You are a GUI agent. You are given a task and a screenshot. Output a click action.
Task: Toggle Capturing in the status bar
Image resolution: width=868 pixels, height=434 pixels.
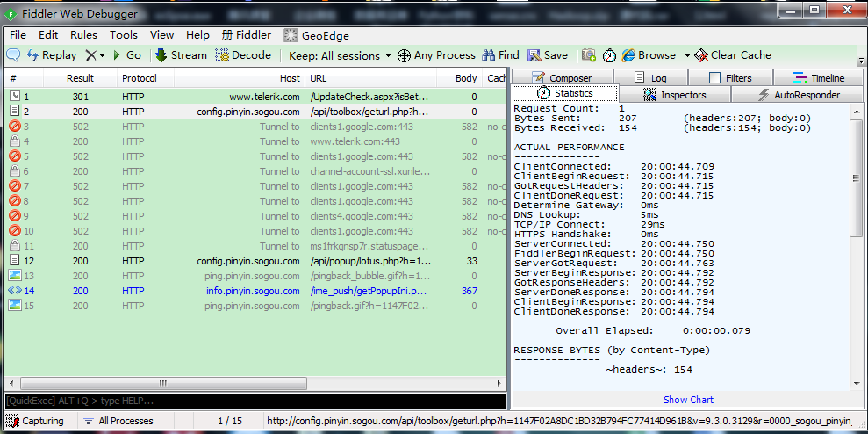35,421
